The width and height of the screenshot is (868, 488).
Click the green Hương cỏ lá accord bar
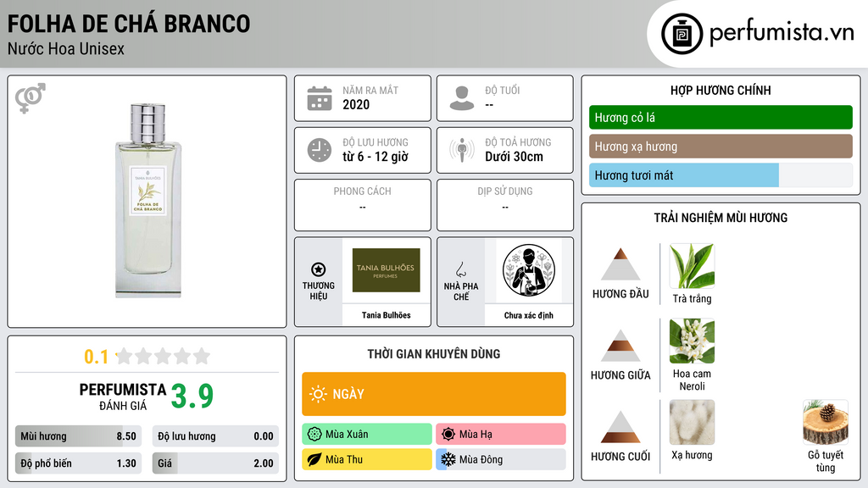coord(721,117)
